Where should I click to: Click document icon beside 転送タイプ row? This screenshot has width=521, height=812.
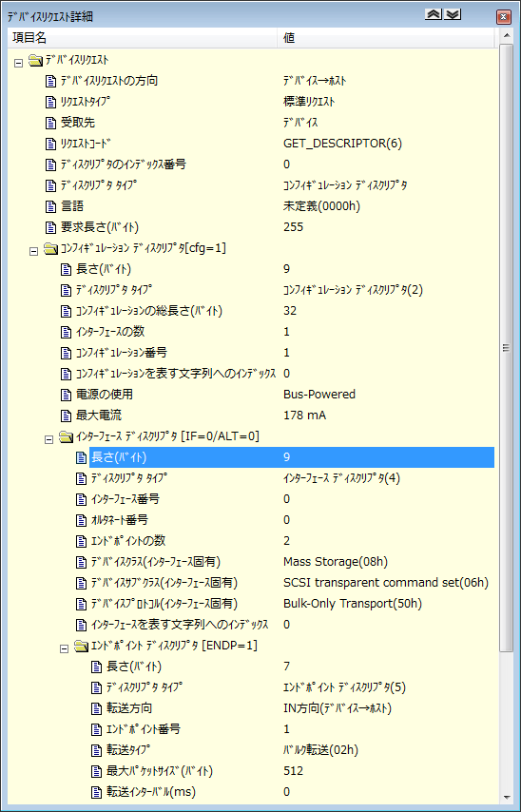coord(96,750)
